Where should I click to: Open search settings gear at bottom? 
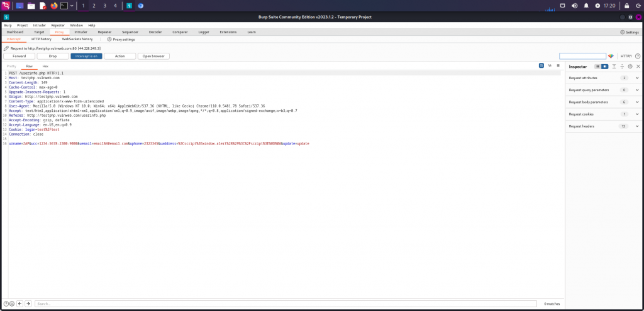tap(12, 303)
